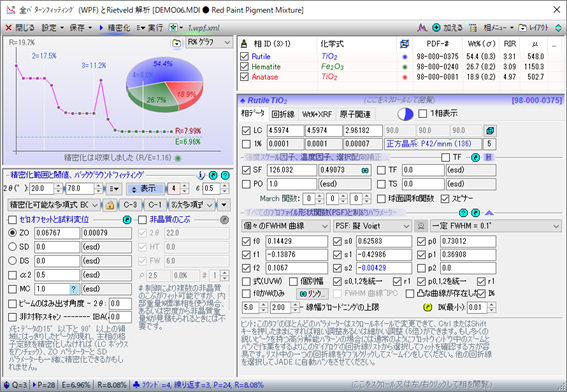Click the list icon left of 相メニュー

pos(473,27)
